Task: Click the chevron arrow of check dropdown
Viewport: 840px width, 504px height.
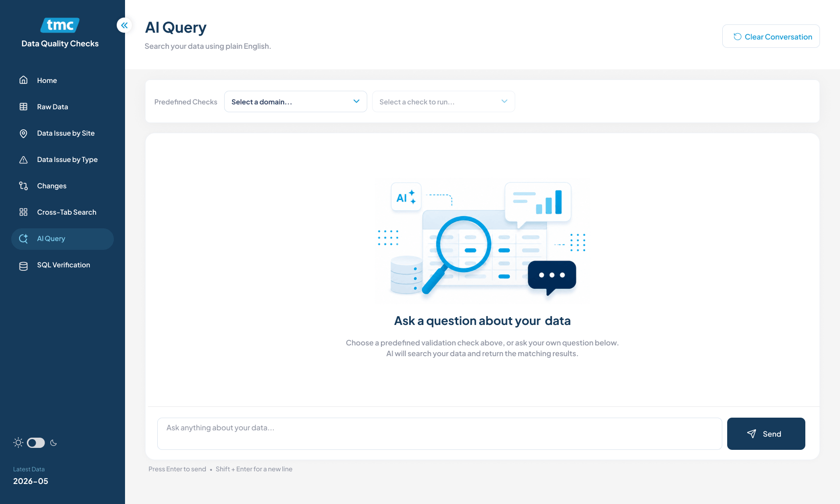Action: click(x=504, y=101)
